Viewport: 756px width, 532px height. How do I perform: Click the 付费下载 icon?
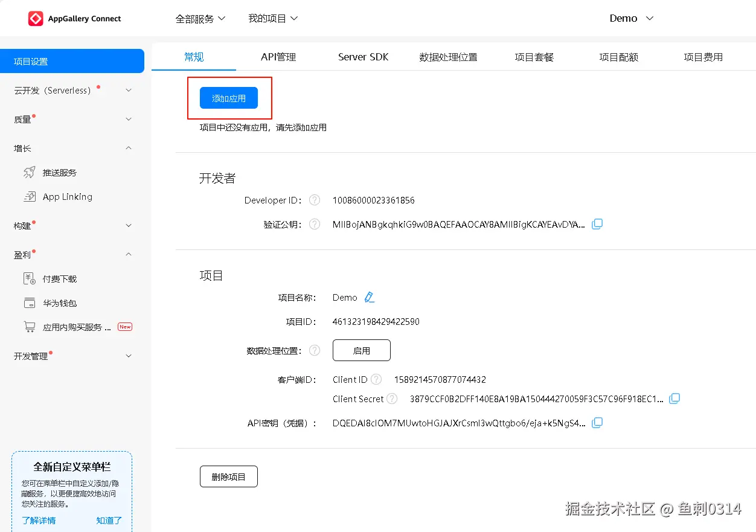29,279
